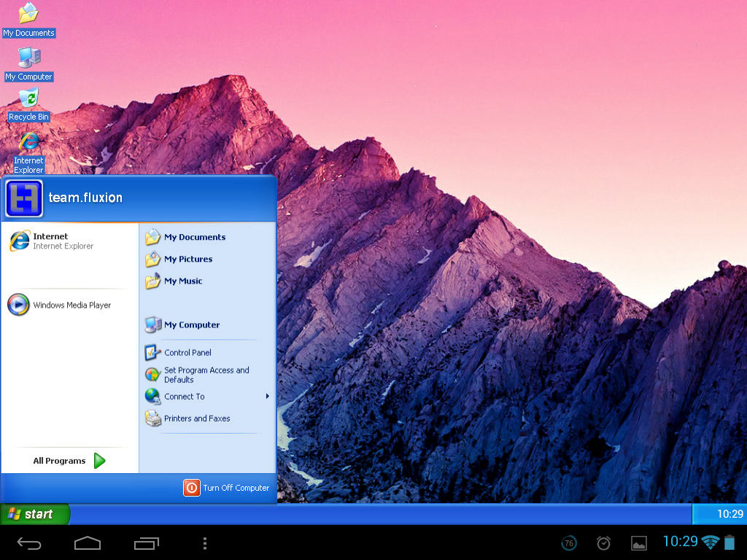Screen dimensions: 747x560
Task: Expand the All Programs list
Action: [69, 461]
